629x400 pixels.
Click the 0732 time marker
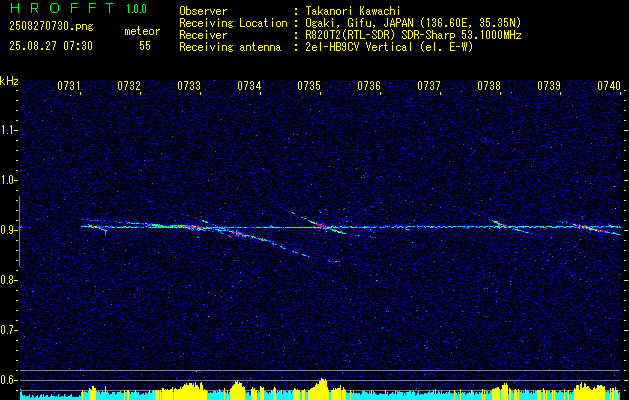129,86
